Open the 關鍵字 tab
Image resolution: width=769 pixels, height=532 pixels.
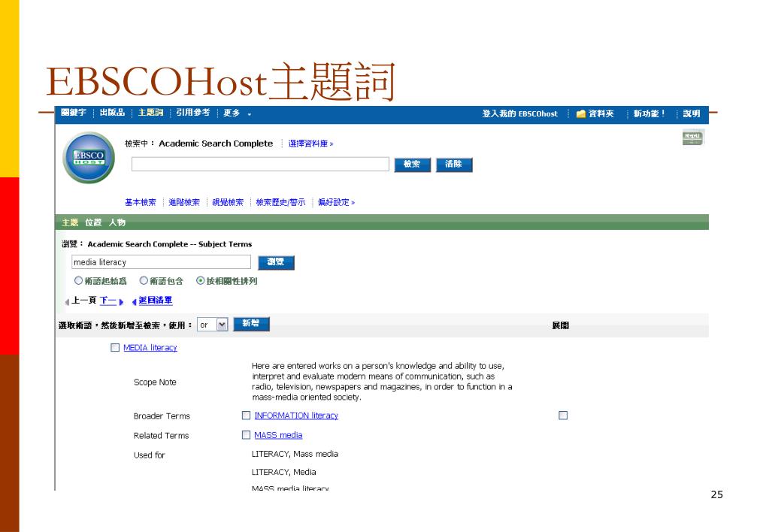[74, 113]
